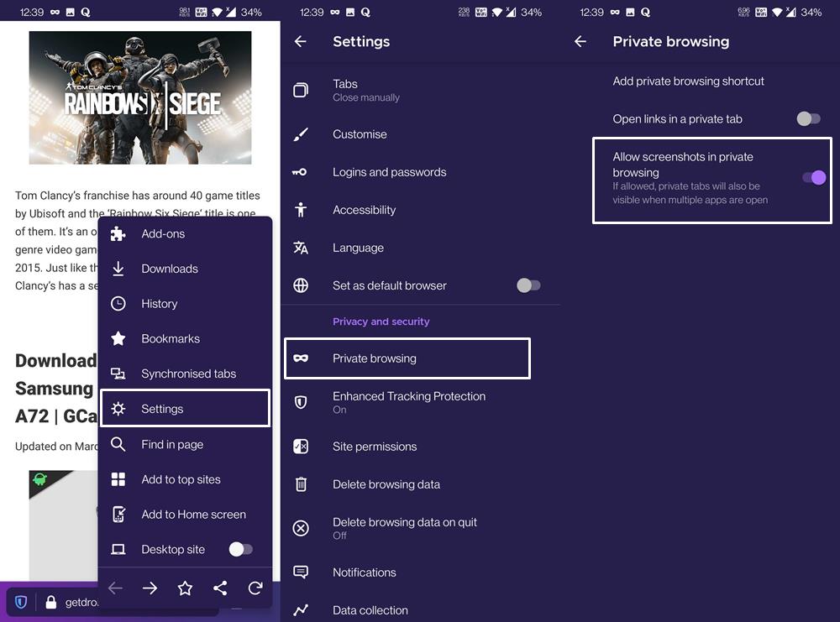Enable 'Open links in a private tab'

[808, 119]
